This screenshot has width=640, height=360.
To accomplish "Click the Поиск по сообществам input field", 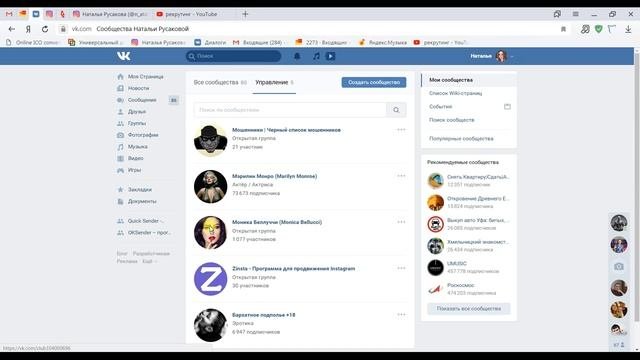I will click(290, 110).
